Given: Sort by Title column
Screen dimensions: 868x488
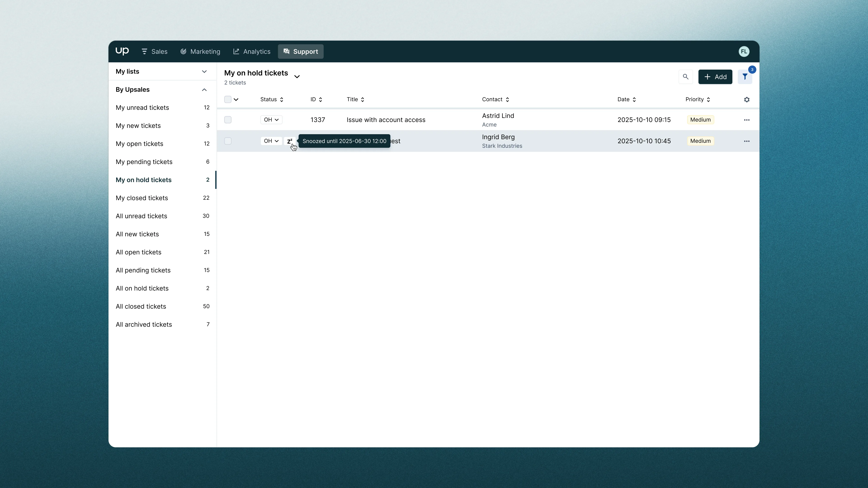Looking at the screenshot, I should coord(356,99).
